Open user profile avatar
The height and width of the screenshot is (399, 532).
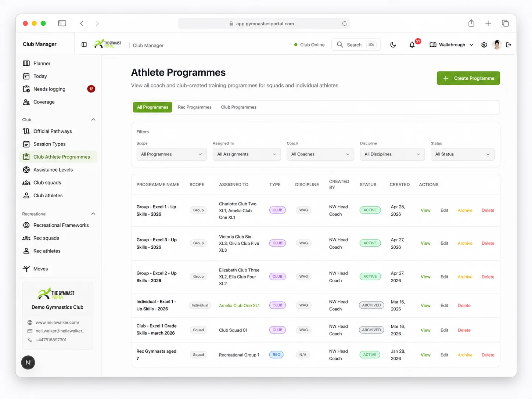[x=497, y=45]
